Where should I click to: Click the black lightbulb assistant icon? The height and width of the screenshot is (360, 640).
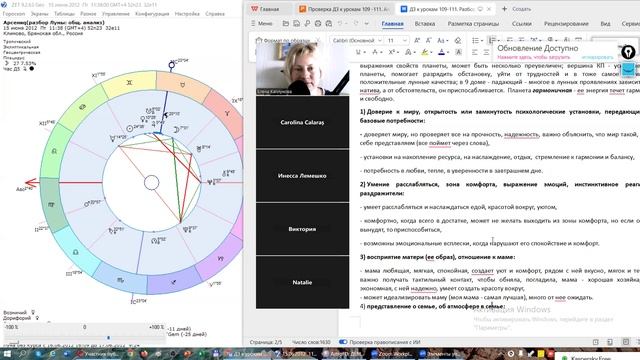click(628, 52)
